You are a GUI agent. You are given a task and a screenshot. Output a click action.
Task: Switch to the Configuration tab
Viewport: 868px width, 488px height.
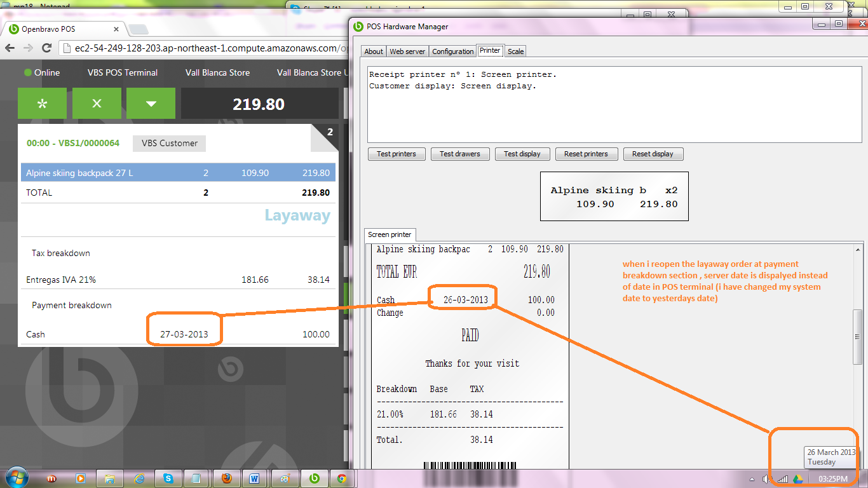coord(453,51)
